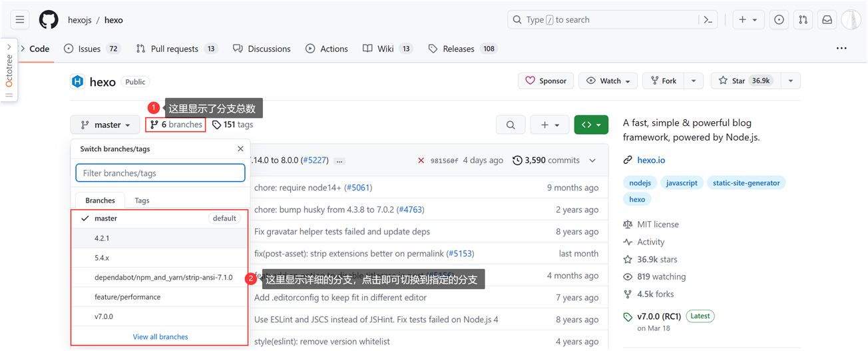Click the Filter branches/tags input field
This screenshot has height=351, width=868.
pos(160,173)
